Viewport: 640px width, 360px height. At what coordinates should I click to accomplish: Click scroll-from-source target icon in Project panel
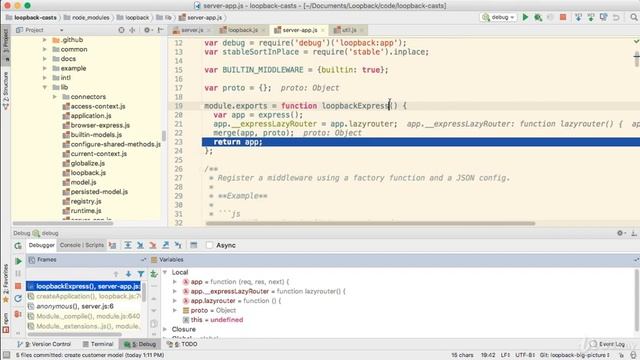point(121,30)
